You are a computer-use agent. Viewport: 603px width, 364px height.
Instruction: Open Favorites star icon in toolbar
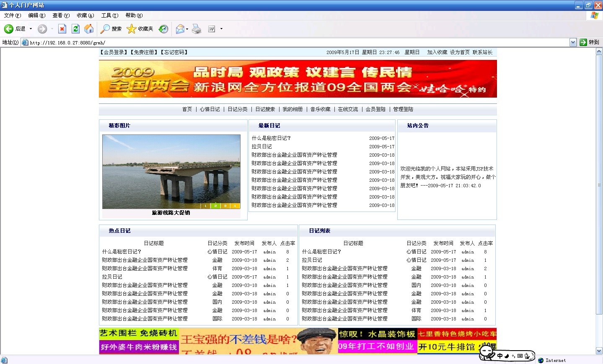(x=131, y=29)
